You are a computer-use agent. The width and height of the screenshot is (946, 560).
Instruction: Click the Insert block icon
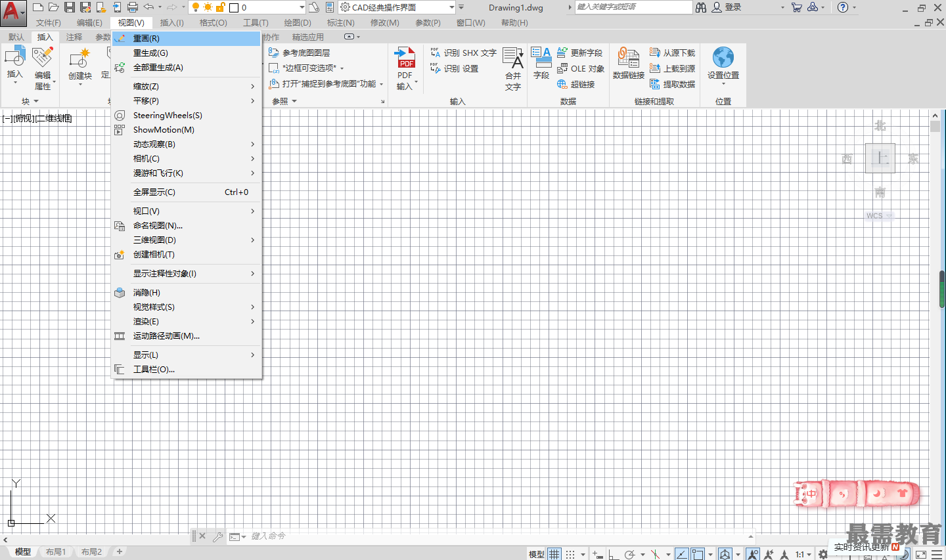tap(14, 57)
